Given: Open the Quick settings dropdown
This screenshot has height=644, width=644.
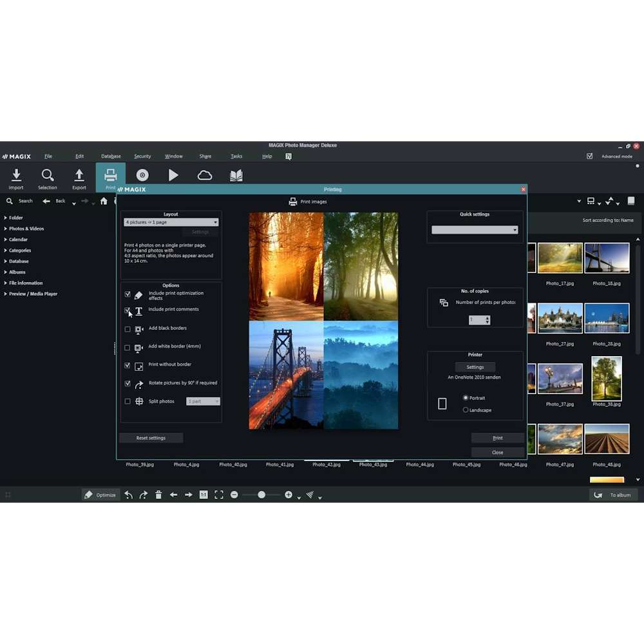Looking at the screenshot, I should (475, 229).
